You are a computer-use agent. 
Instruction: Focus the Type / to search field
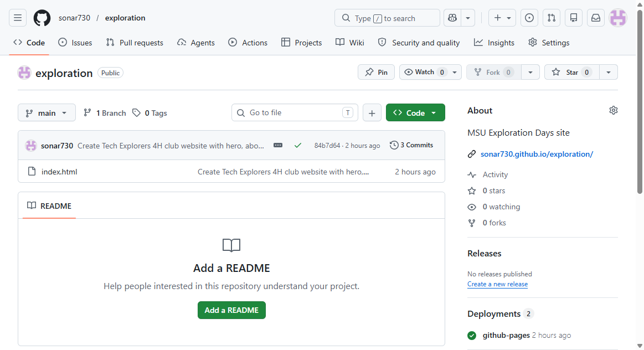click(x=387, y=18)
